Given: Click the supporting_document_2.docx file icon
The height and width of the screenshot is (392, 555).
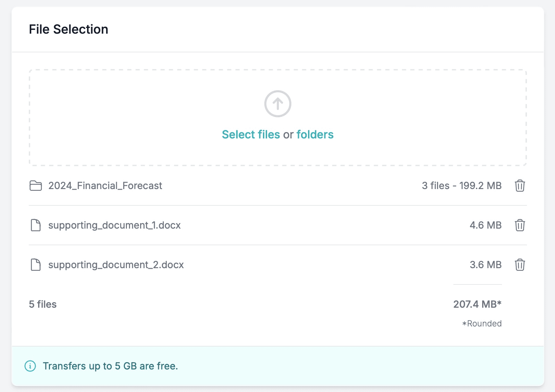Looking at the screenshot, I should point(36,265).
